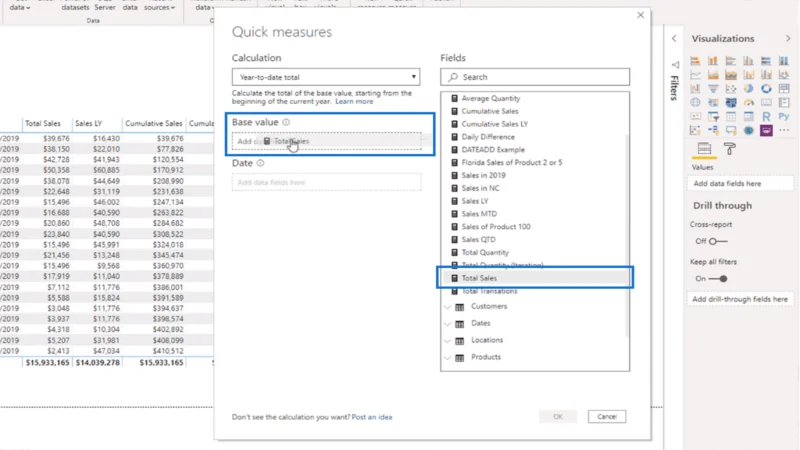This screenshot has height=450, width=800.
Task: Click the Fields search box
Action: point(535,77)
